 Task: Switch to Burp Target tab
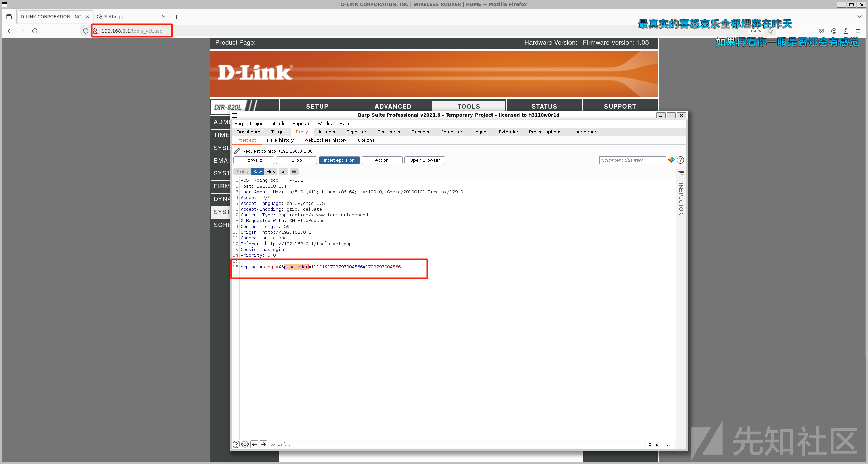point(278,132)
